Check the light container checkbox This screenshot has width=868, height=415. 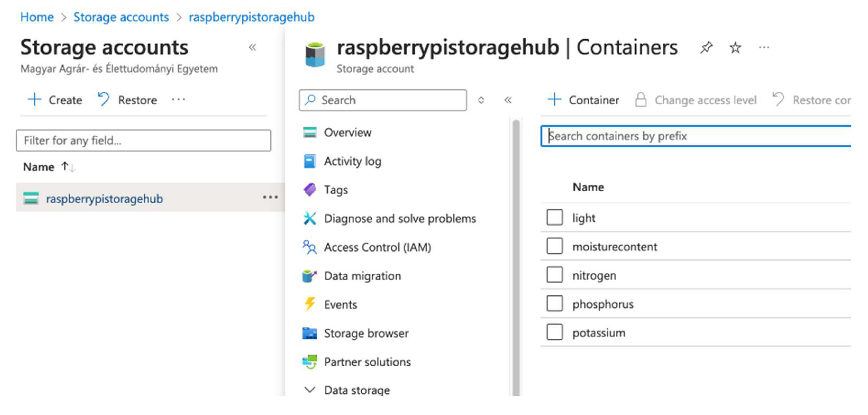coord(554,217)
